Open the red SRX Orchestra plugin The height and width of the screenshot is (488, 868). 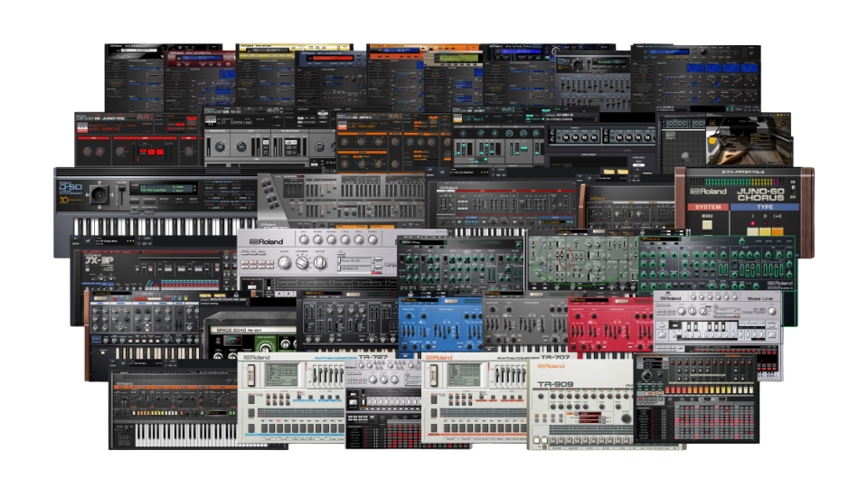click(x=200, y=80)
